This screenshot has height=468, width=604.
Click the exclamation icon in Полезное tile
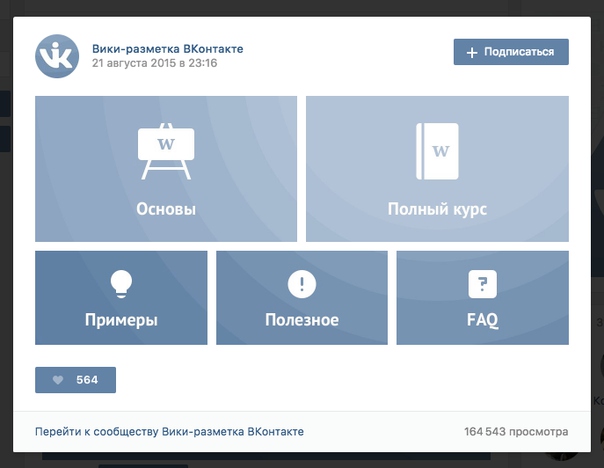coord(302,284)
